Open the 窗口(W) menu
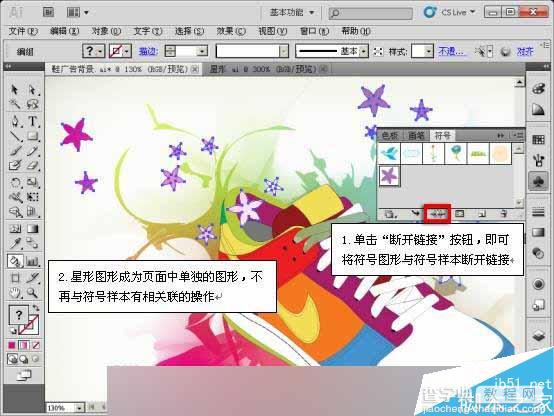 (x=314, y=31)
